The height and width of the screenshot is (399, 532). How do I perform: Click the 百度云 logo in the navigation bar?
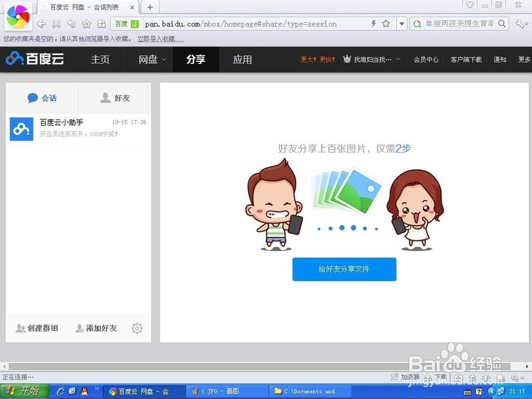(34, 59)
